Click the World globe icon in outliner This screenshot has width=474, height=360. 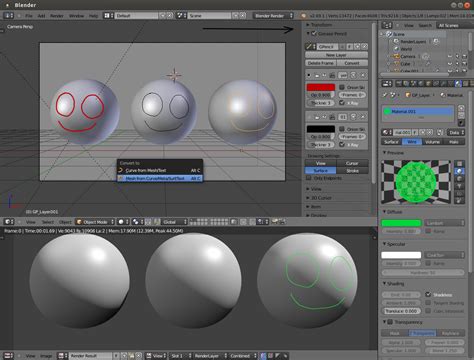pos(396,49)
